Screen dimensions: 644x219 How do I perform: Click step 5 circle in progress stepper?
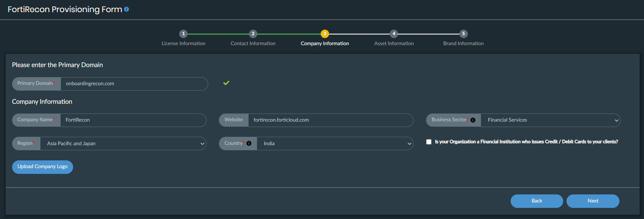click(463, 34)
